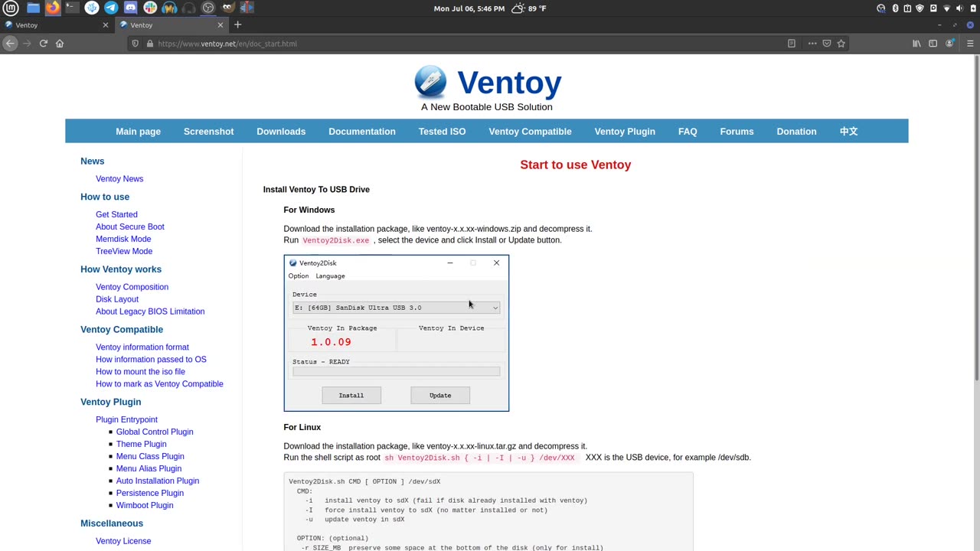Open the headphones app icon in the panel

click(188, 8)
